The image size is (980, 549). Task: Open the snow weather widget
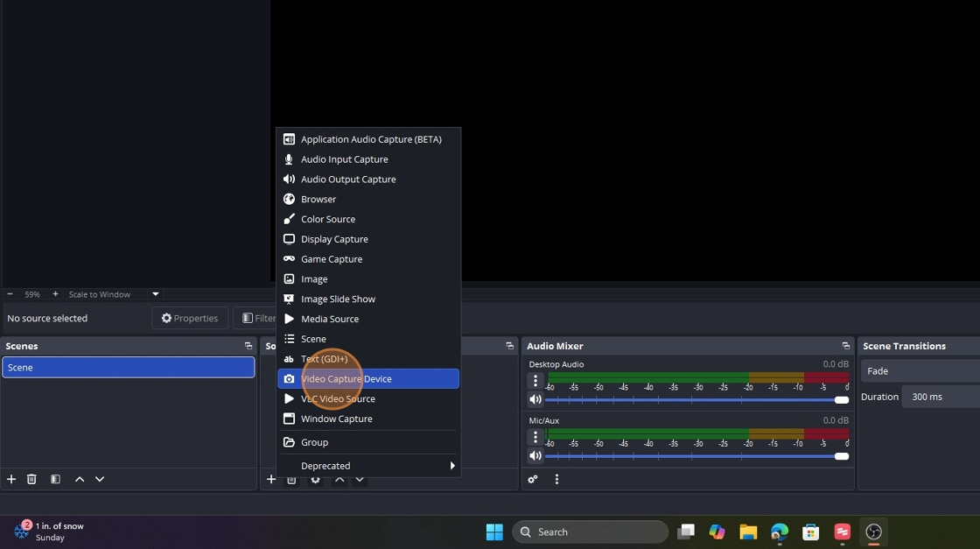pyautogui.click(x=49, y=531)
